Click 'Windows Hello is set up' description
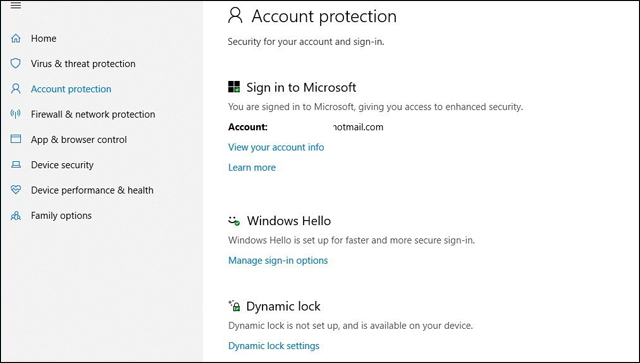The image size is (640, 363). click(x=351, y=240)
